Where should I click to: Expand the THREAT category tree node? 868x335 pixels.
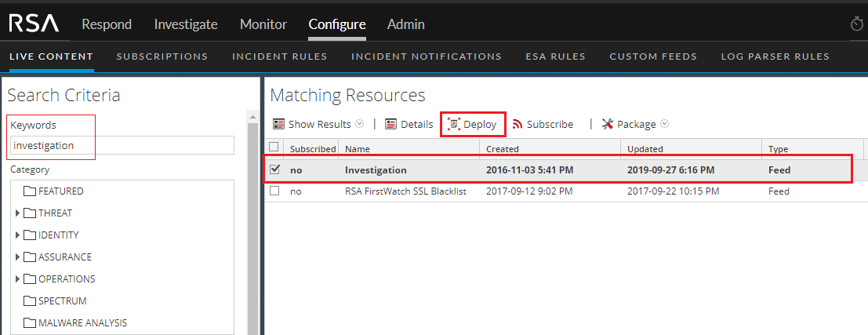point(18,213)
